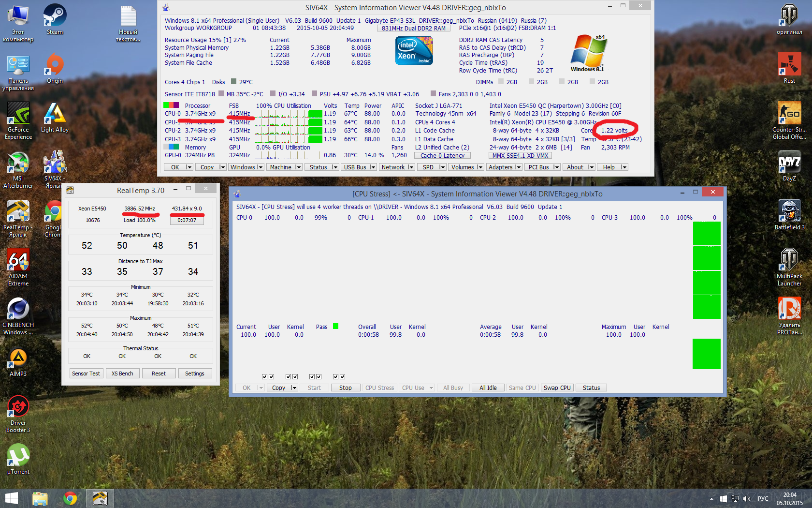This screenshot has height=508, width=812.
Task: Launch Google Chrome from the taskbar
Action: click(x=70, y=498)
